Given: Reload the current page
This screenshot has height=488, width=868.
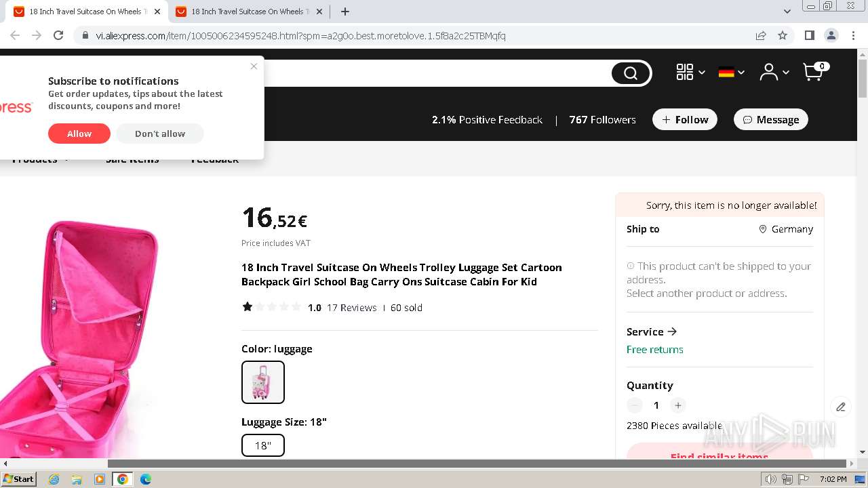Looking at the screenshot, I should pyautogui.click(x=58, y=35).
